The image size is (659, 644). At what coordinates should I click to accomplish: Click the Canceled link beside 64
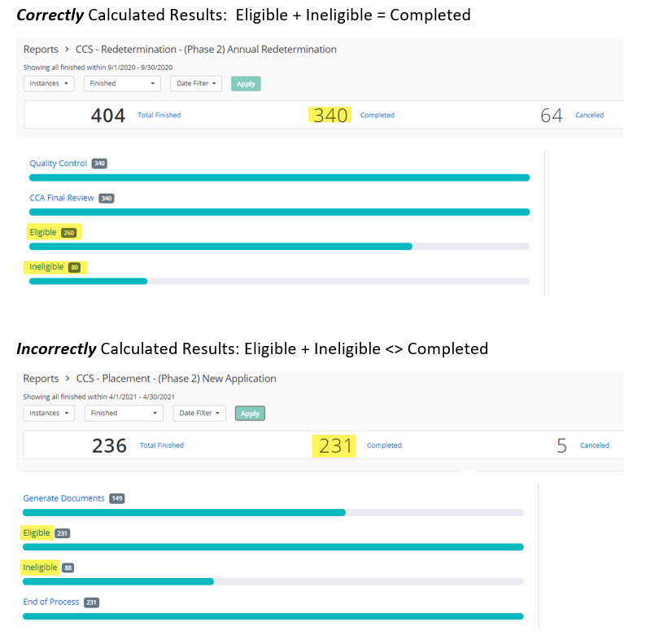point(589,116)
